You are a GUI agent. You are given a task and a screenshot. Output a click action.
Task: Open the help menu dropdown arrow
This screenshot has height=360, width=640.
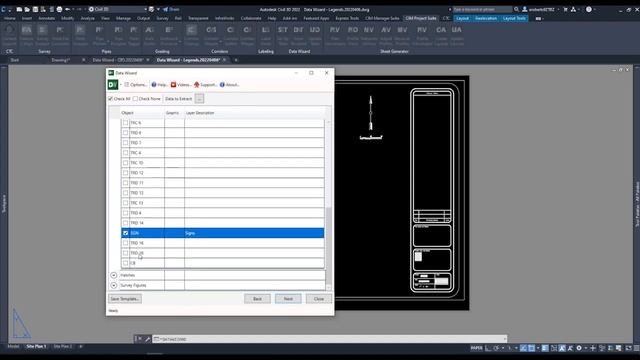coord(595,9)
